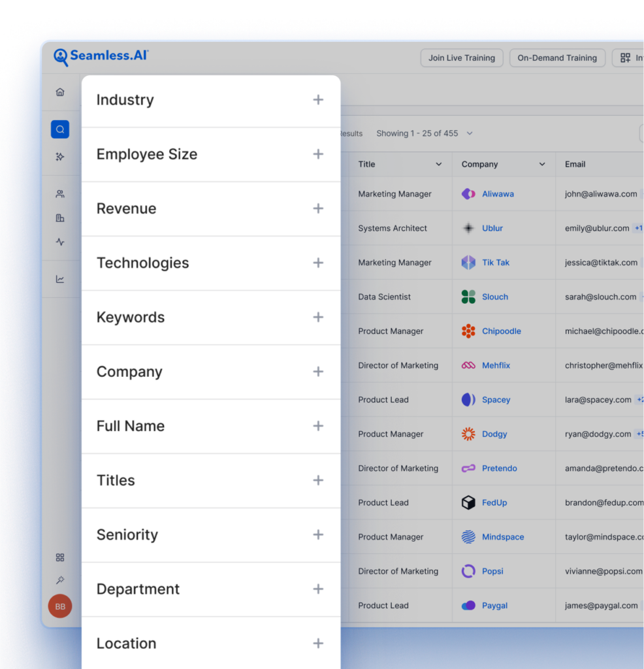Open the analytics chart icon in sidebar
The width and height of the screenshot is (644, 669).
click(x=60, y=280)
